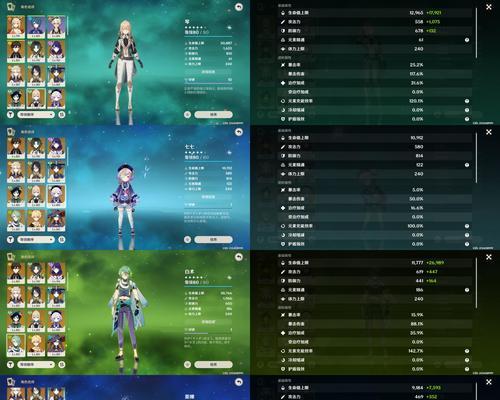Click the help icon beside elemental mastery 122
Screen dimensions: 500x400
point(467,165)
